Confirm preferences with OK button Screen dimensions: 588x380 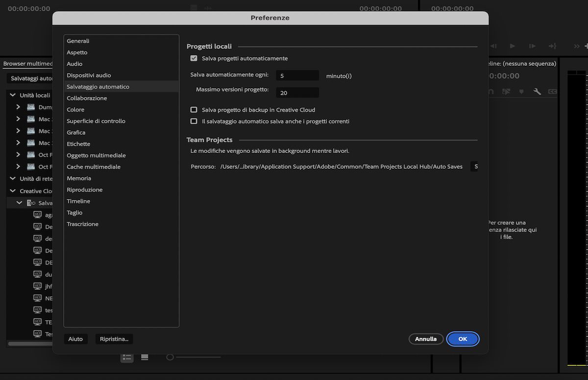[x=463, y=339]
